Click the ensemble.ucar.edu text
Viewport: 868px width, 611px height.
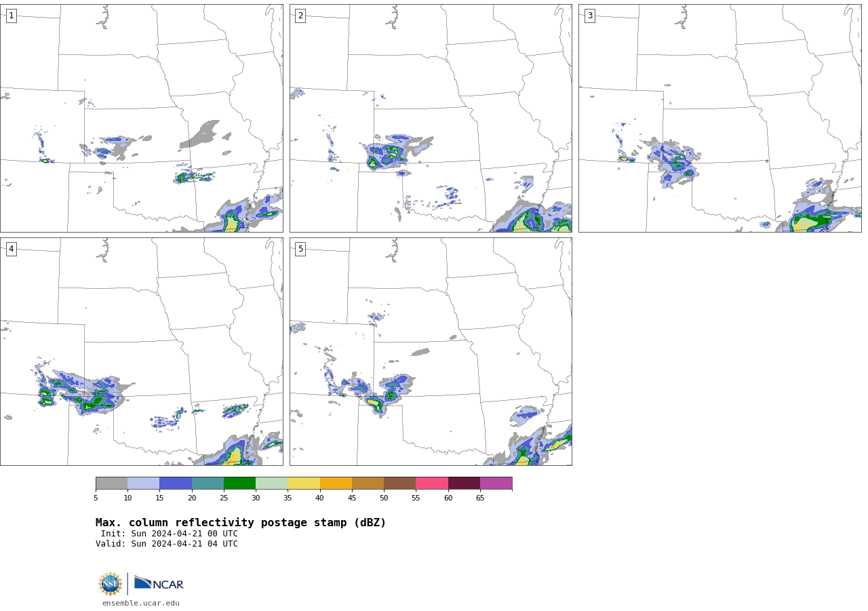point(141,603)
